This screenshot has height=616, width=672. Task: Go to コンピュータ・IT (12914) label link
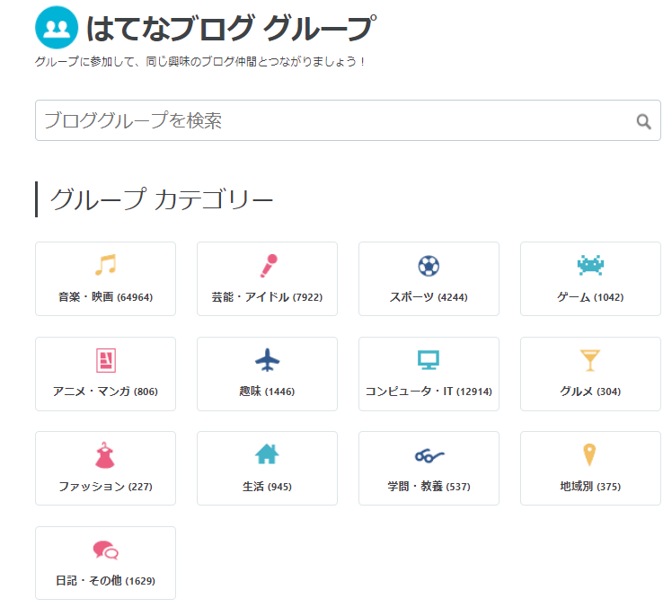click(x=429, y=392)
